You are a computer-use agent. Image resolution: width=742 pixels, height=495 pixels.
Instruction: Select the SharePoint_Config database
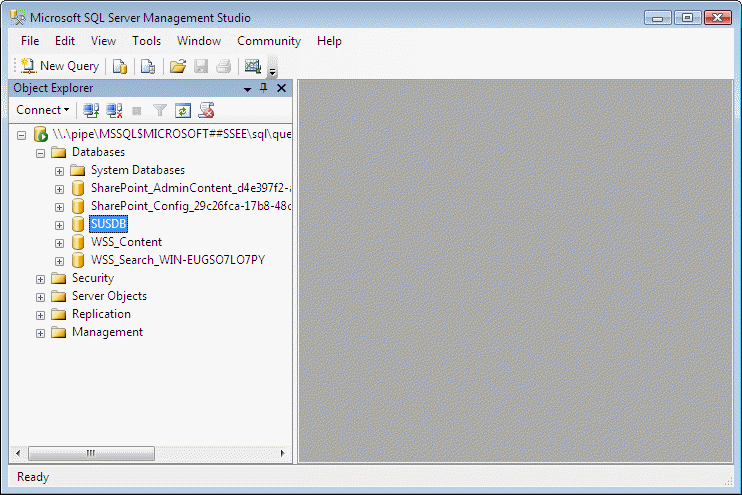point(191,206)
